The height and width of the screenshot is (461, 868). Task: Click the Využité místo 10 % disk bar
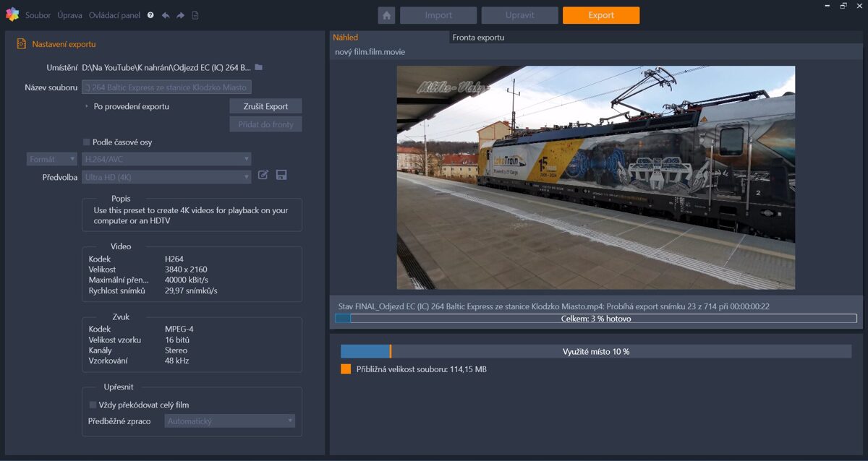(x=596, y=351)
